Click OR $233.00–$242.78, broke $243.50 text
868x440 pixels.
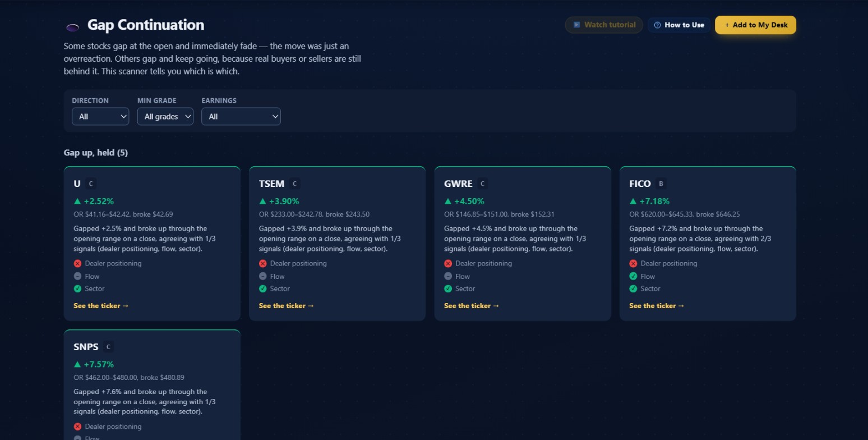[x=314, y=214]
